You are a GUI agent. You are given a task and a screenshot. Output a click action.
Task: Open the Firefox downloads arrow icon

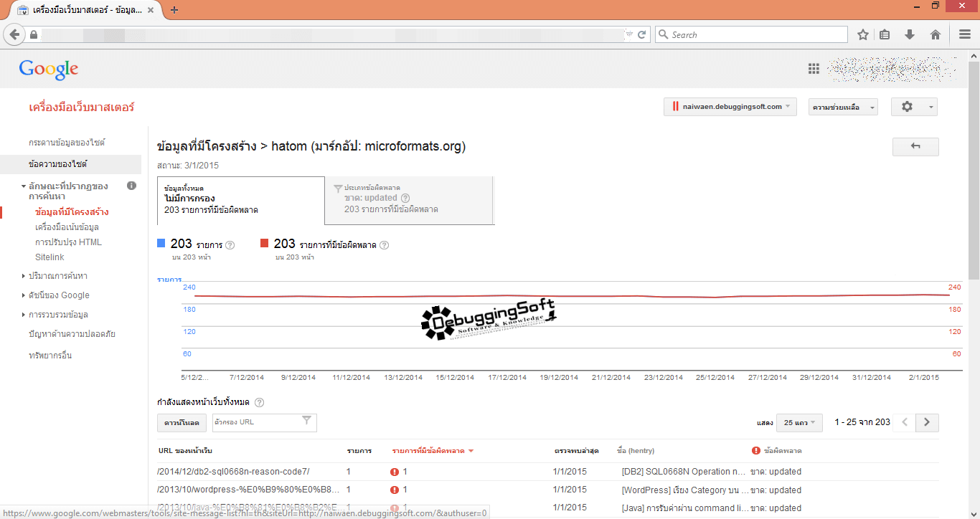click(910, 34)
